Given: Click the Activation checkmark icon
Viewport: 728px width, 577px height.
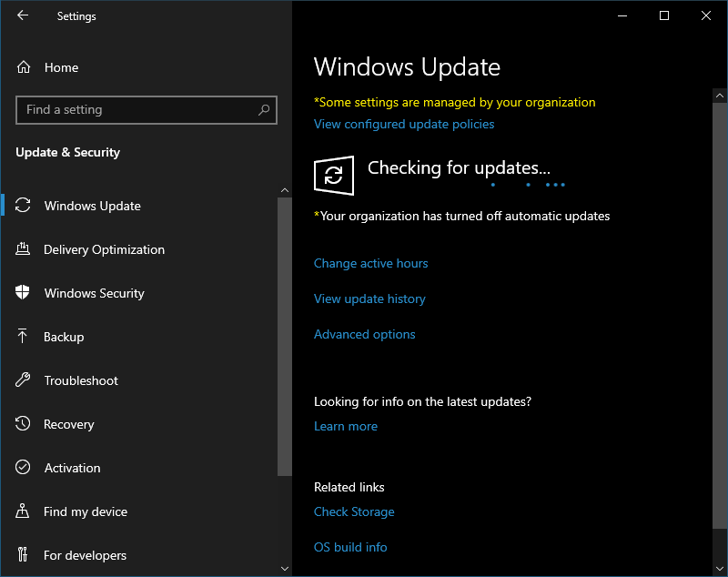Looking at the screenshot, I should 22,467.
